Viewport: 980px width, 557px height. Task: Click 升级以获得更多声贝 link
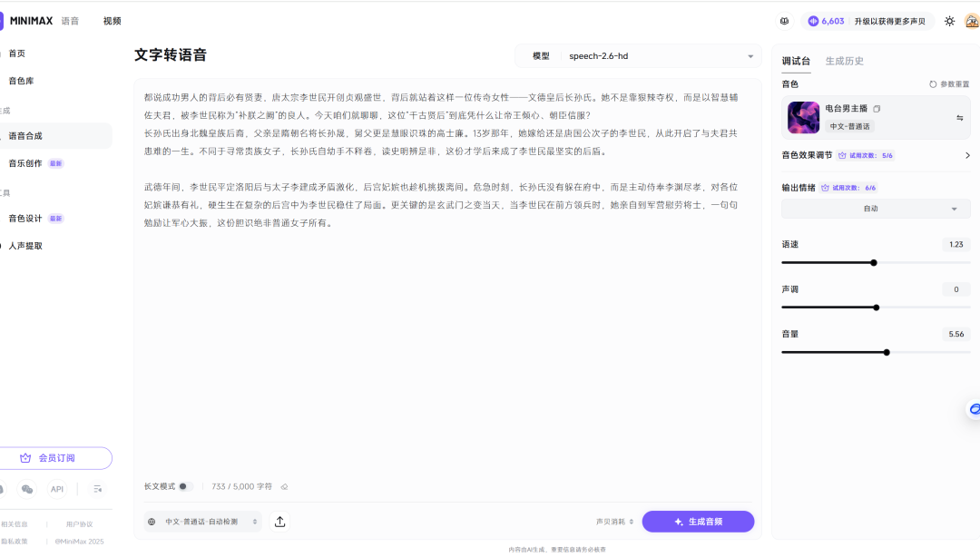(890, 21)
